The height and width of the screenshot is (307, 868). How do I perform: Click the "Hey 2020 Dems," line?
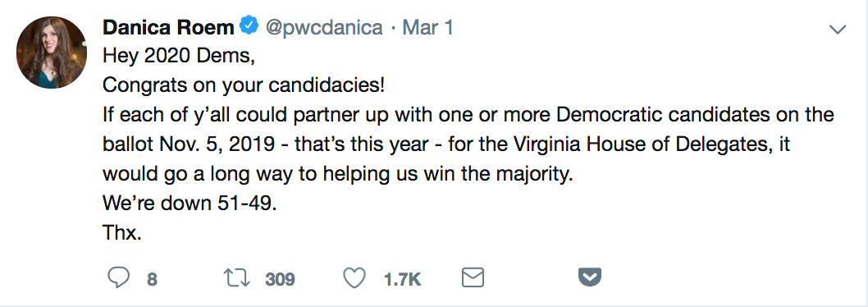179,56
